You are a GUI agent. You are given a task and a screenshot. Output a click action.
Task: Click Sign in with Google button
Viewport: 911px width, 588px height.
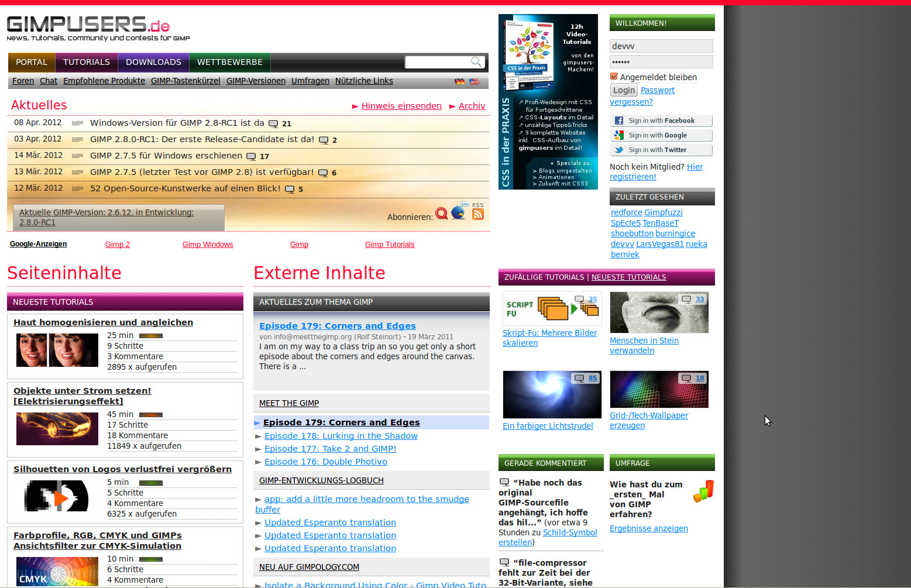[x=661, y=135]
